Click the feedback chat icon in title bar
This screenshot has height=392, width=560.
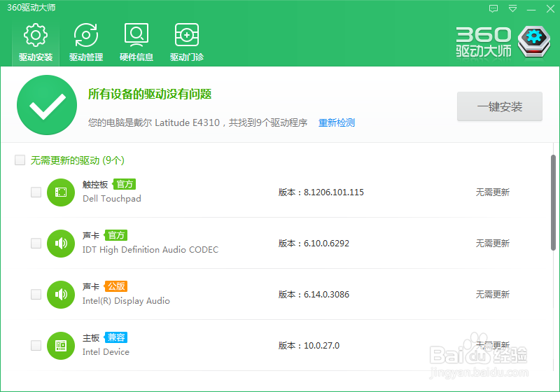tap(493, 8)
